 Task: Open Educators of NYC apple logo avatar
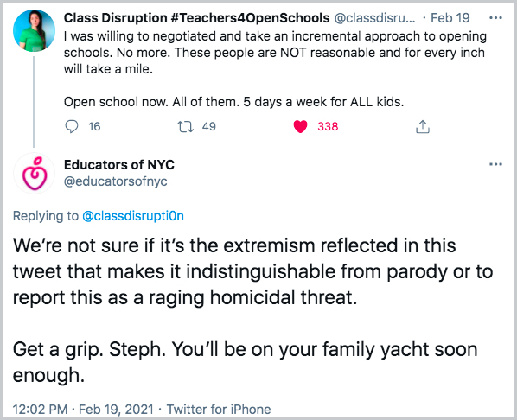click(34, 174)
